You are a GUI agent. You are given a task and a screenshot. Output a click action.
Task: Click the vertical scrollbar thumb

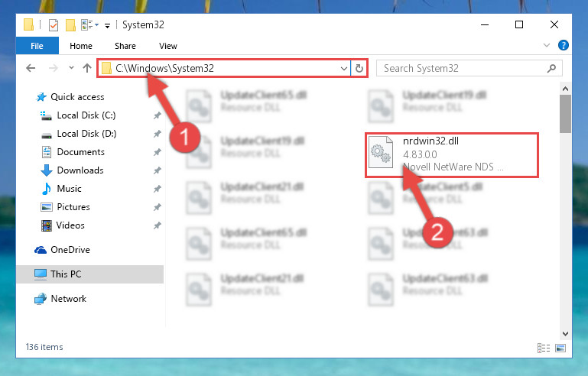[565, 114]
